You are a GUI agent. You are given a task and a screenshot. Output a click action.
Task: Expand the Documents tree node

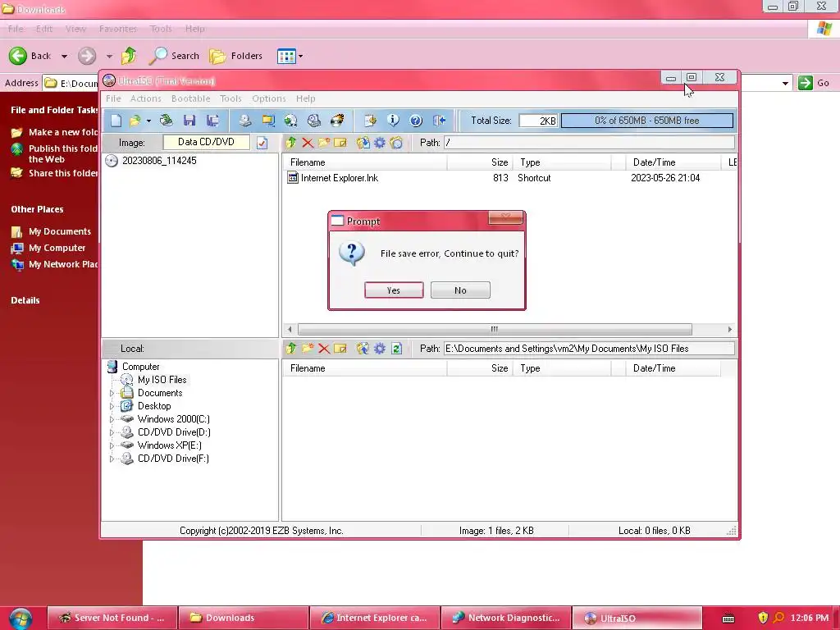112,393
